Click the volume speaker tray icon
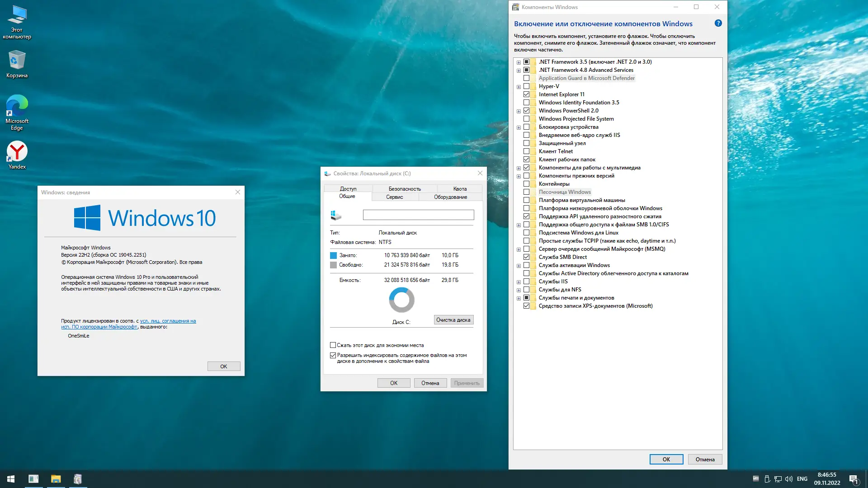868x488 pixels. click(x=789, y=479)
